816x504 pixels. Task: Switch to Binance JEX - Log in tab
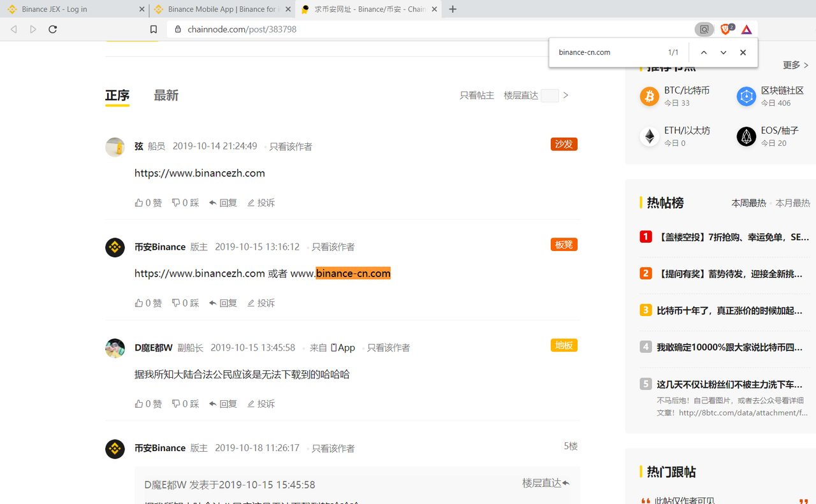point(75,9)
